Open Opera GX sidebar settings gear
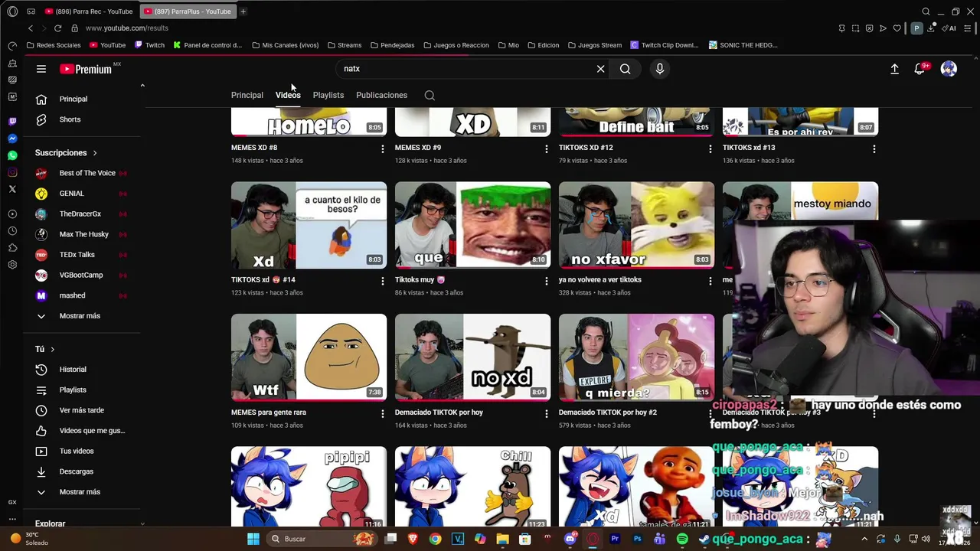The width and height of the screenshot is (980, 551). click(x=12, y=265)
